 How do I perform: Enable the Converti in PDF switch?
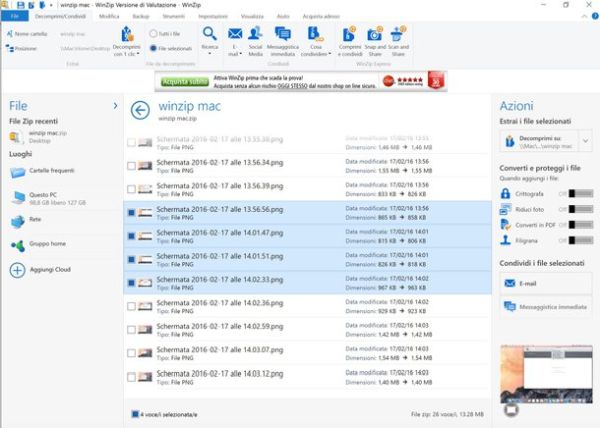tap(580, 225)
